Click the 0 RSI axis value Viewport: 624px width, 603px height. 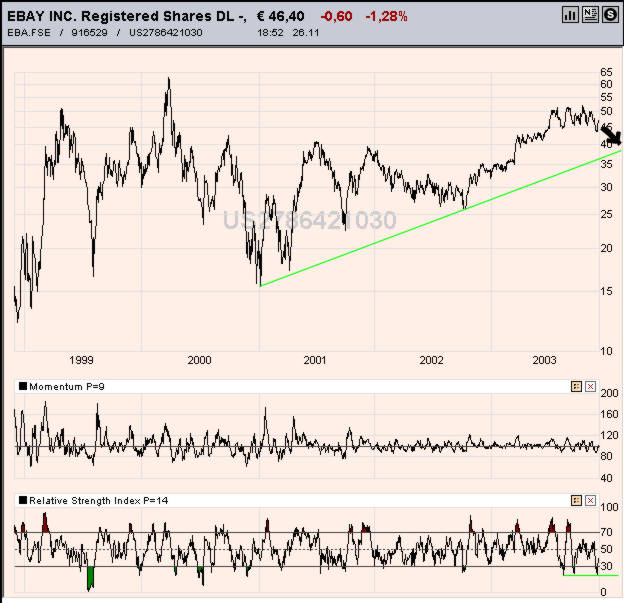(603, 592)
